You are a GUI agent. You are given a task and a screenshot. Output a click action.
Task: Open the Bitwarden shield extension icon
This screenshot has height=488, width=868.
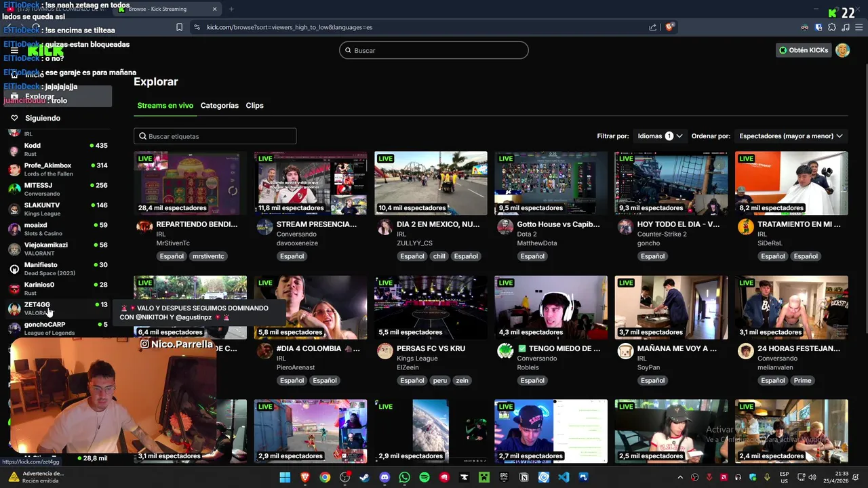tap(818, 27)
